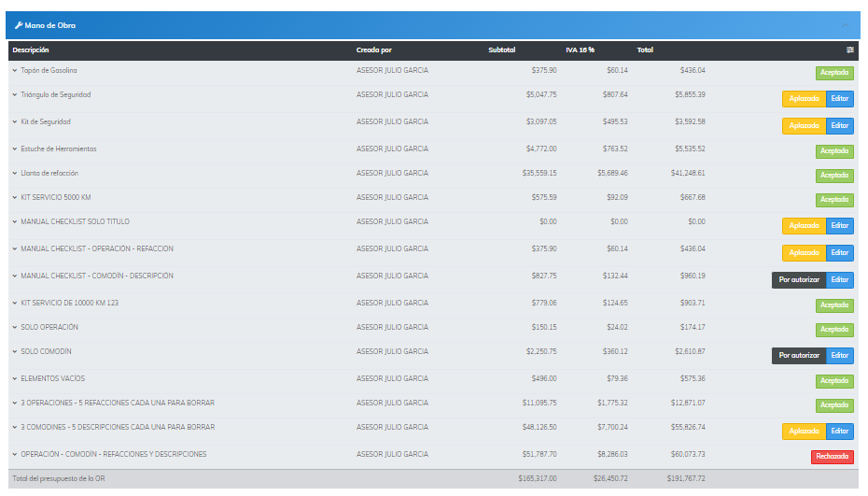The height and width of the screenshot is (496, 868).
Task: Click Aceptada badge for Estuche de Herramientas
Action: [834, 151]
